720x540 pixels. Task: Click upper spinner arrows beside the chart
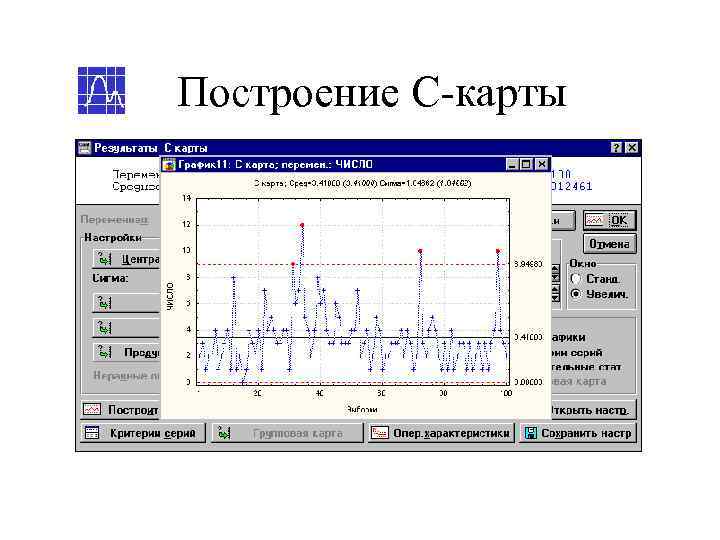pos(556,273)
